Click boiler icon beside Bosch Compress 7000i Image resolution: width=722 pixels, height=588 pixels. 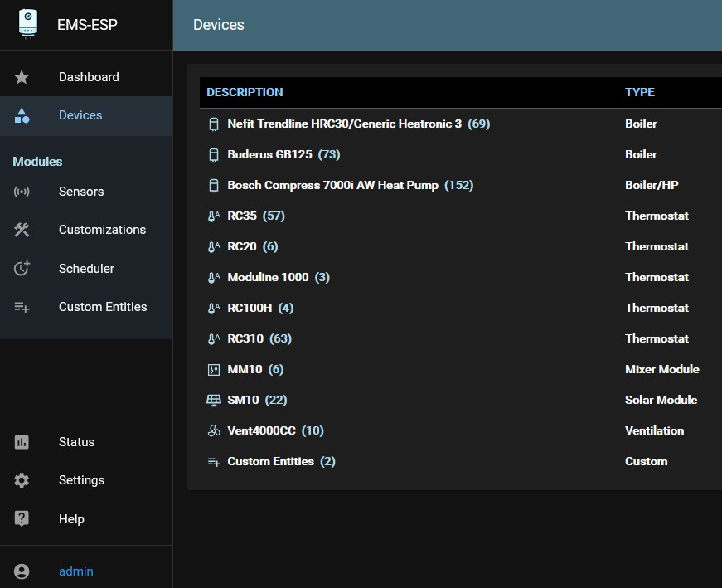click(214, 185)
